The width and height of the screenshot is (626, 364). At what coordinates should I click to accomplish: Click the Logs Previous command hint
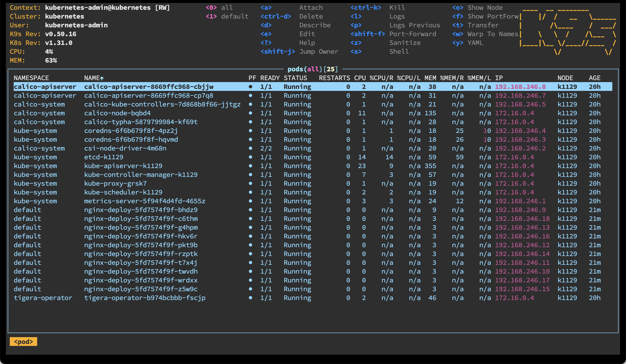[414, 25]
